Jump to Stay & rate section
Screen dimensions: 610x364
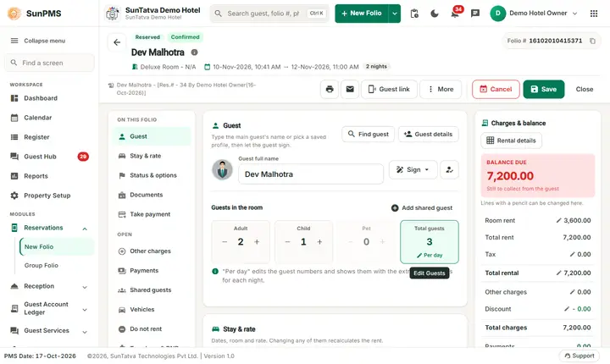152,156
